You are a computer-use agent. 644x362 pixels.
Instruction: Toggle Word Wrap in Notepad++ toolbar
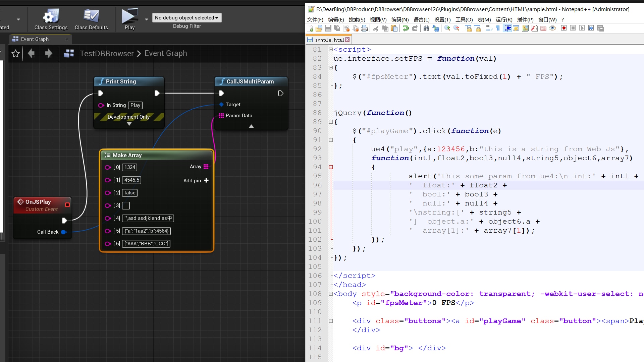(x=489, y=28)
